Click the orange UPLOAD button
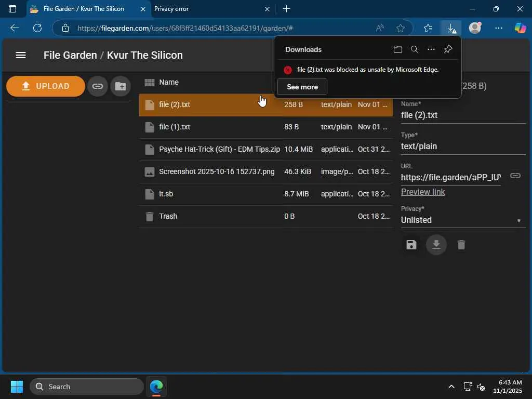 [46, 86]
